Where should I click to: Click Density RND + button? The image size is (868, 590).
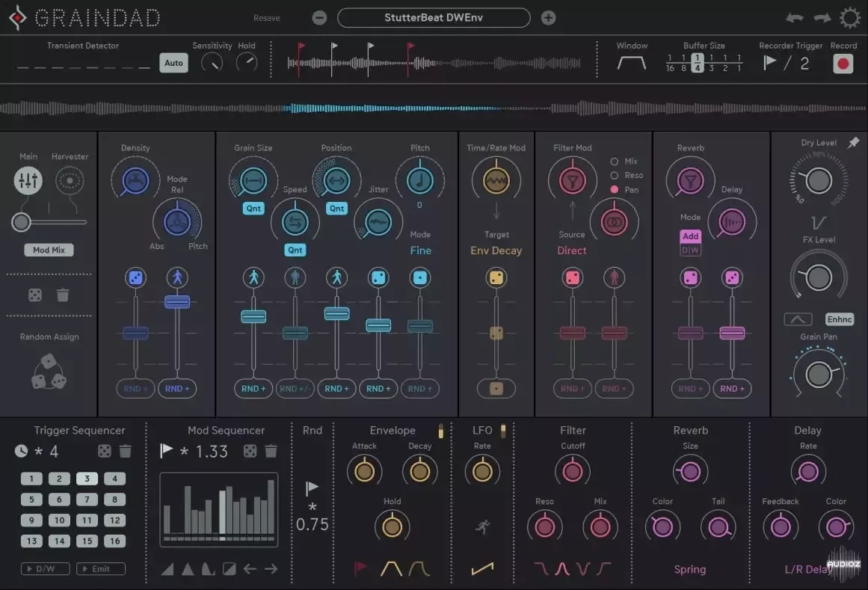(x=135, y=389)
